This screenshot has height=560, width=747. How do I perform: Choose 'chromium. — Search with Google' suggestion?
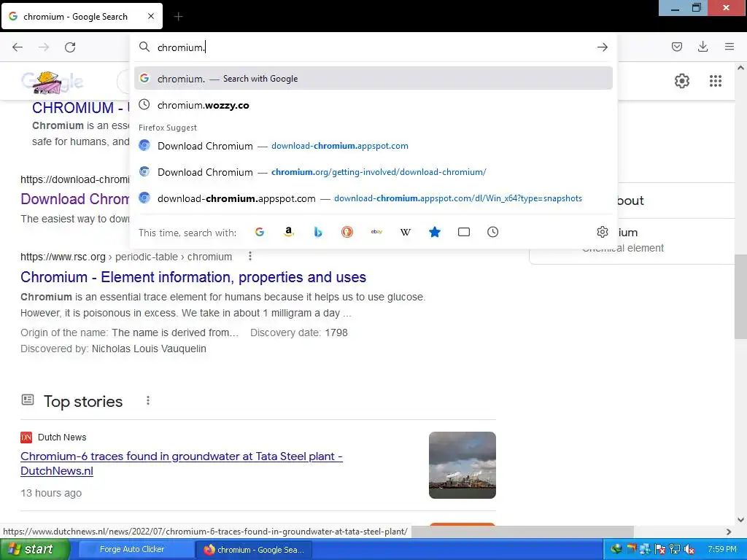click(373, 79)
